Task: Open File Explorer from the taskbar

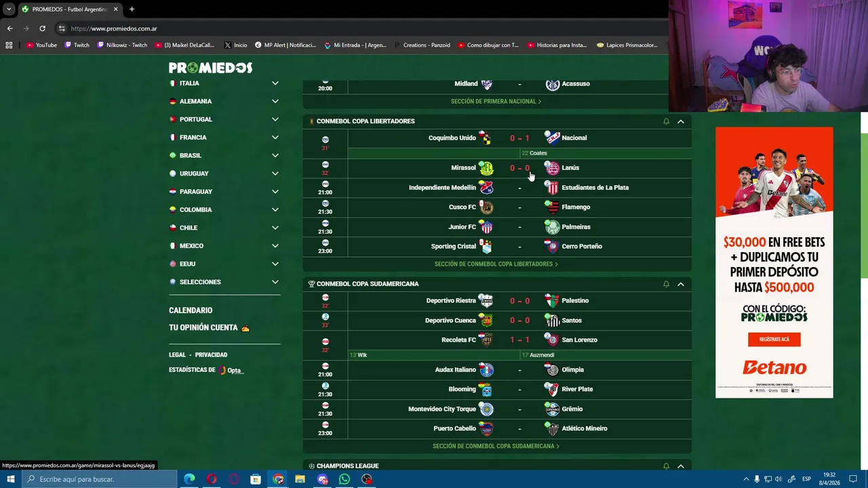Action: (300, 479)
